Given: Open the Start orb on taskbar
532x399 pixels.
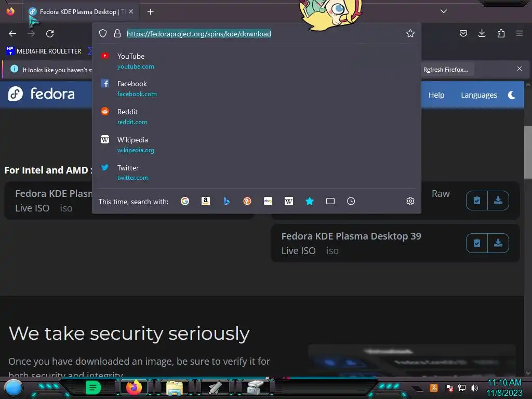Looking at the screenshot, I should [14, 388].
